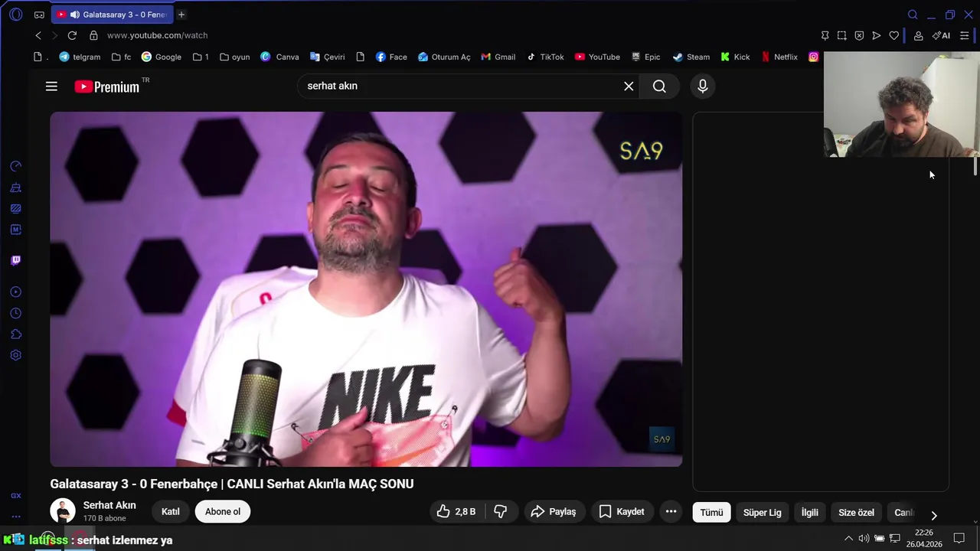Screen dimensions: 980x551
Task: Focus the www.youtube.com/watch address bar
Action: click(157, 35)
